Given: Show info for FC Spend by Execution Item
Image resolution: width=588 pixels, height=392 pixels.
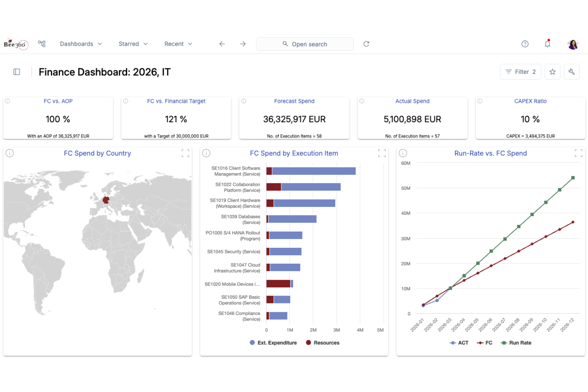Looking at the screenshot, I should coord(206,153).
